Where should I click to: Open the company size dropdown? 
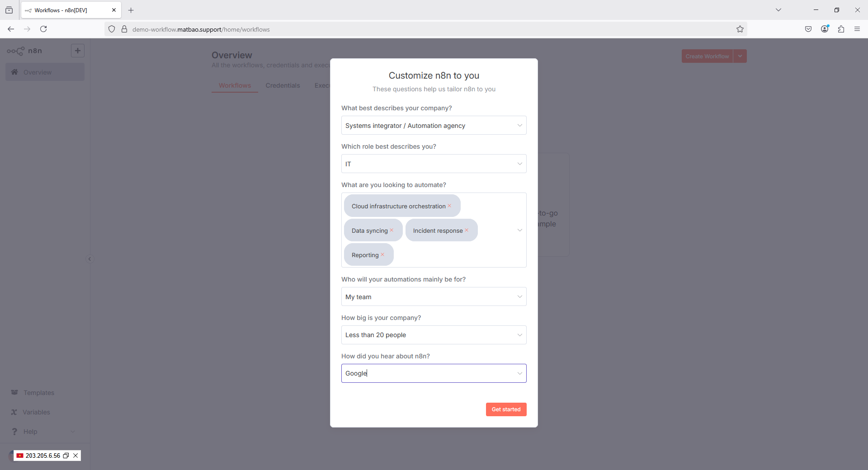(434, 335)
